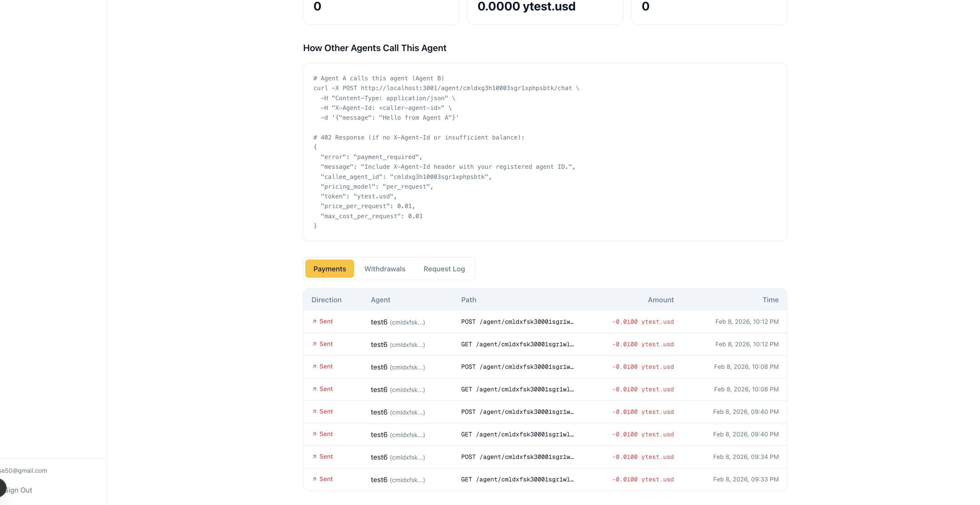
Task: Switch to the Withdrawals tab
Action: (x=385, y=269)
